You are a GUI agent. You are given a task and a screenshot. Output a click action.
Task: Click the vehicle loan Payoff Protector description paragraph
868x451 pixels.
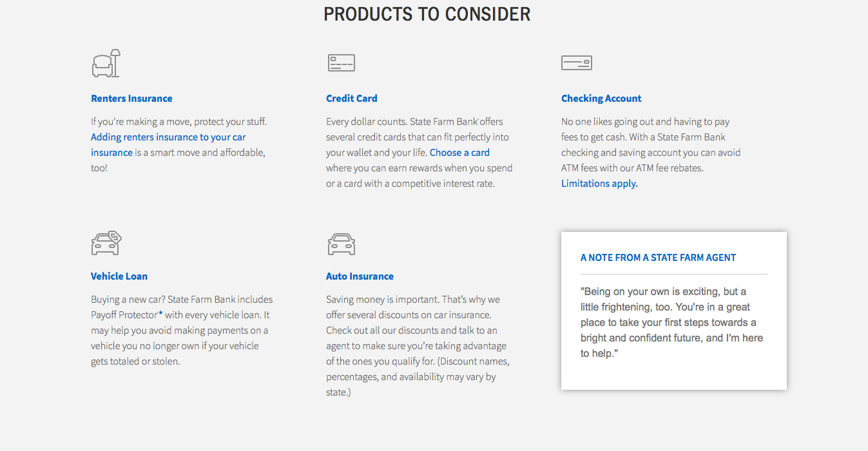(x=181, y=331)
